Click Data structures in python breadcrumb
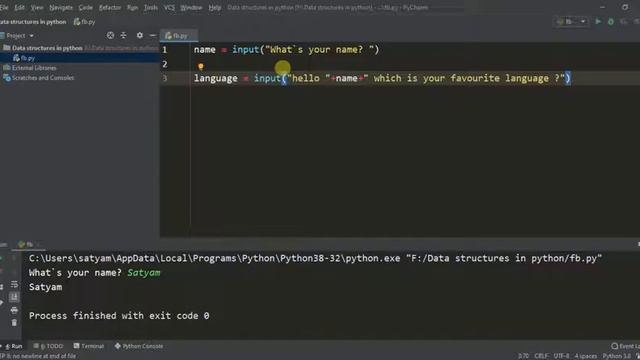The image size is (640, 360). pos(33,22)
